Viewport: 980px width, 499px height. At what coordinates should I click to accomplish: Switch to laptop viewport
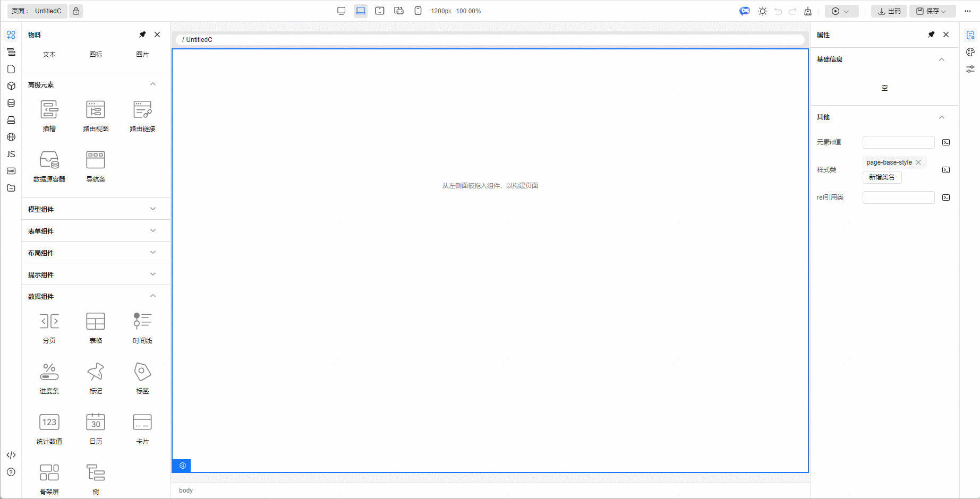pyautogui.click(x=361, y=11)
